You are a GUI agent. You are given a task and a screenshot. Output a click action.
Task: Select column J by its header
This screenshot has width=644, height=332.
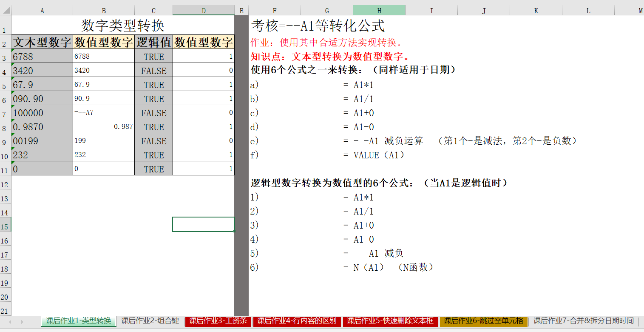pyautogui.click(x=484, y=11)
